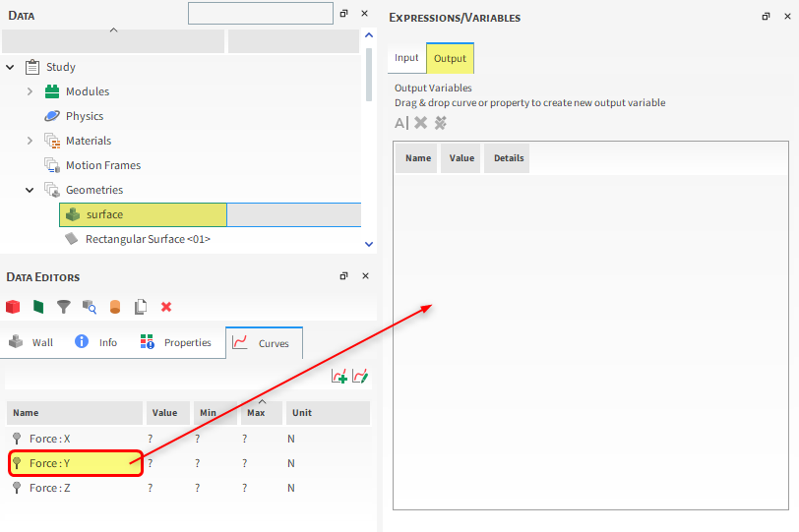Click the rename variable 'A|' icon
Viewport: 799px width, 532px height.
(401, 123)
